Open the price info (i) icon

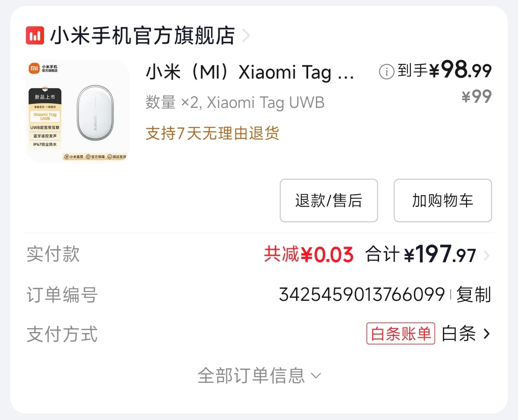pyautogui.click(x=386, y=70)
